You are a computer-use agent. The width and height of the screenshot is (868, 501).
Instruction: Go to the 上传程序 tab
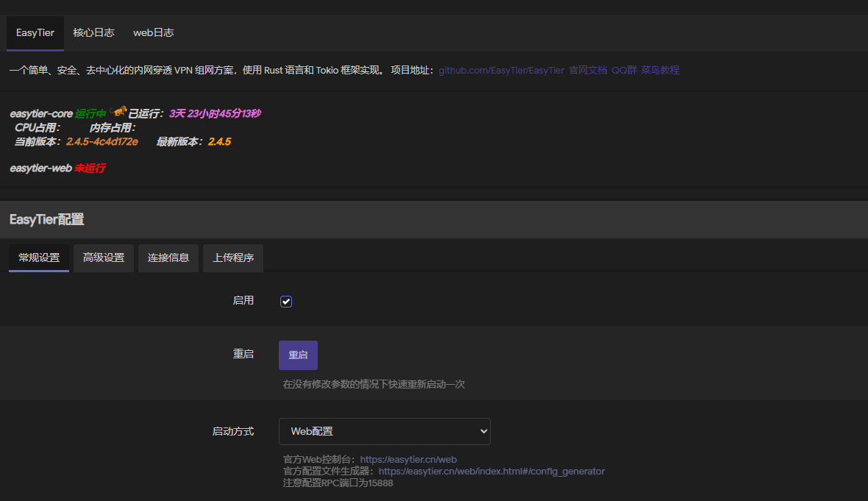[x=233, y=258]
